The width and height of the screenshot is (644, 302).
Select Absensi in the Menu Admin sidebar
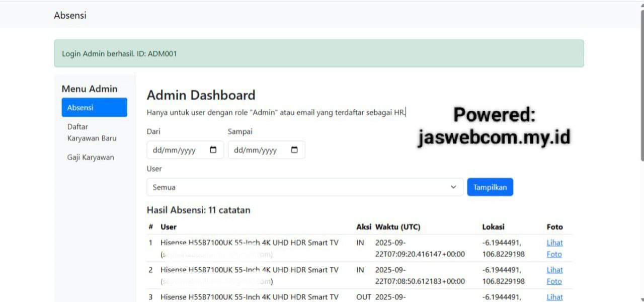[94, 108]
